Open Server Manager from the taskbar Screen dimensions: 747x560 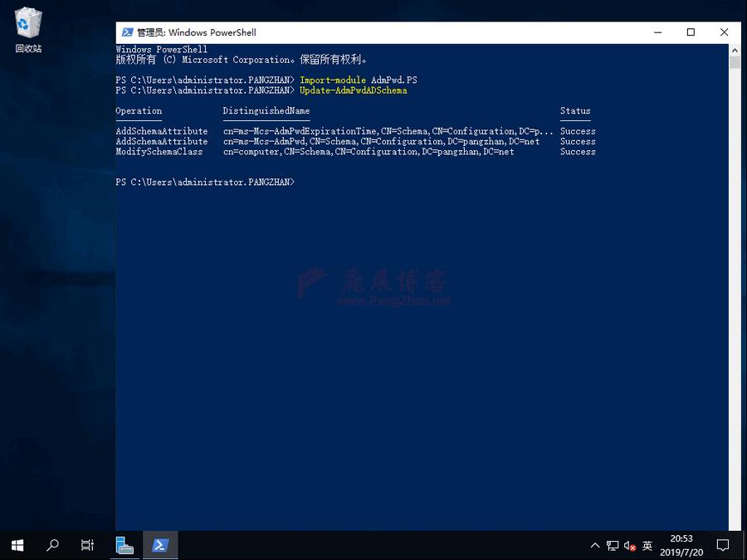click(x=124, y=545)
